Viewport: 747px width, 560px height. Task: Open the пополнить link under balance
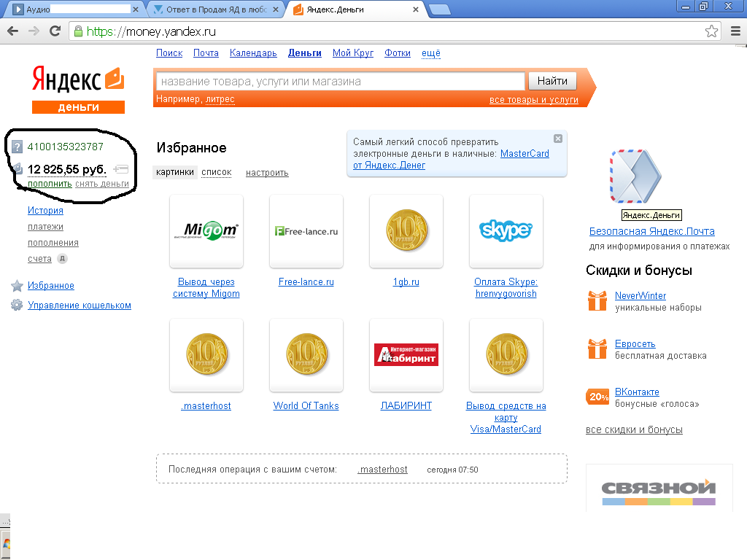(50, 184)
